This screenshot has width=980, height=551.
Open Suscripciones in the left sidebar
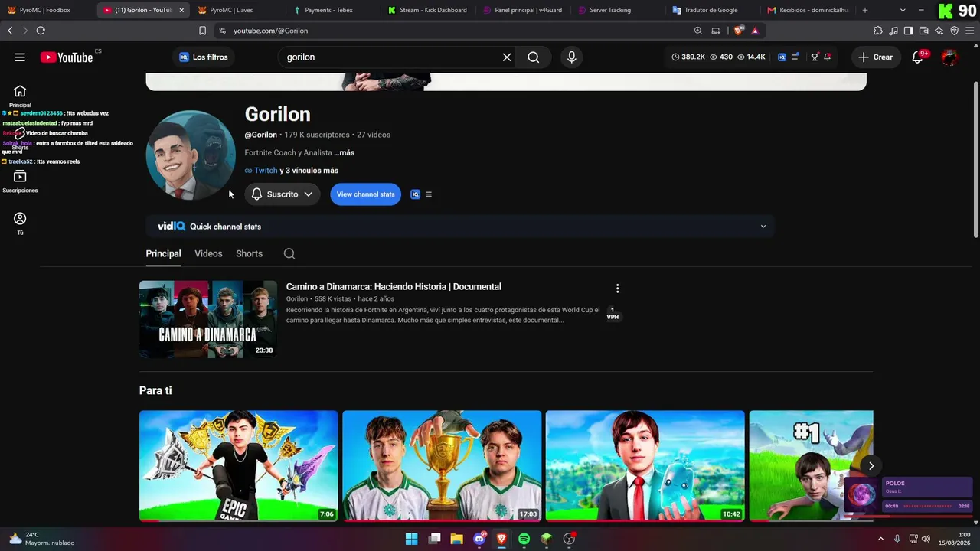tap(20, 181)
